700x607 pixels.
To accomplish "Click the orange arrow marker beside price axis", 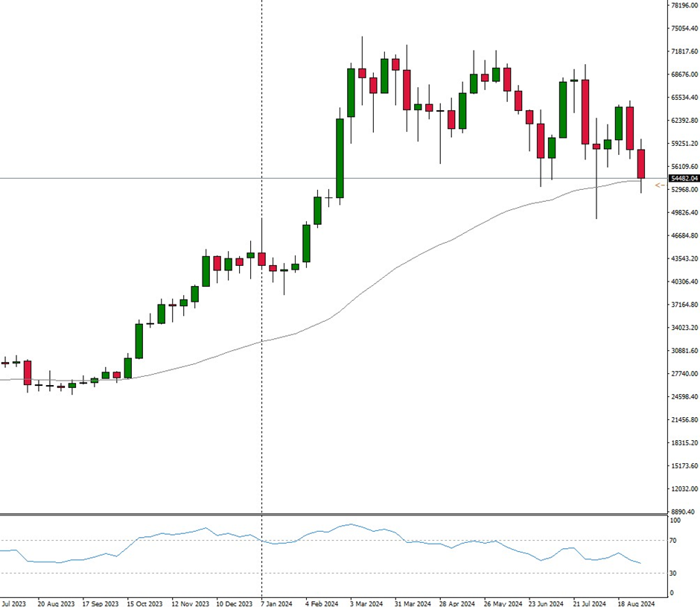I will pos(659,185).
